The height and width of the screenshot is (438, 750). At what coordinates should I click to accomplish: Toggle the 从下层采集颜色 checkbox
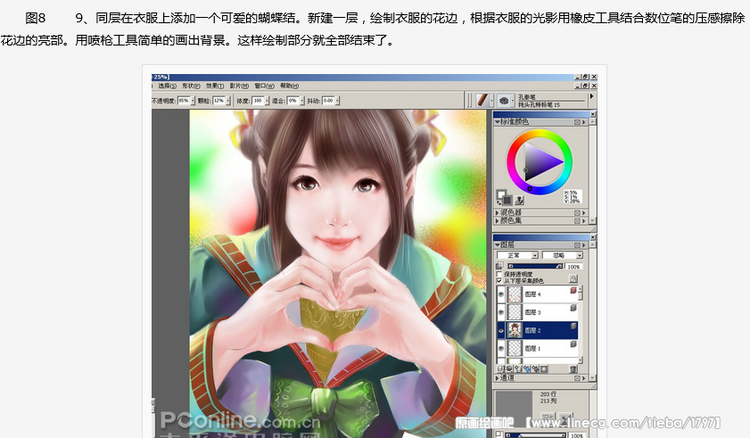pyautogui.click(x=500, y=281)
